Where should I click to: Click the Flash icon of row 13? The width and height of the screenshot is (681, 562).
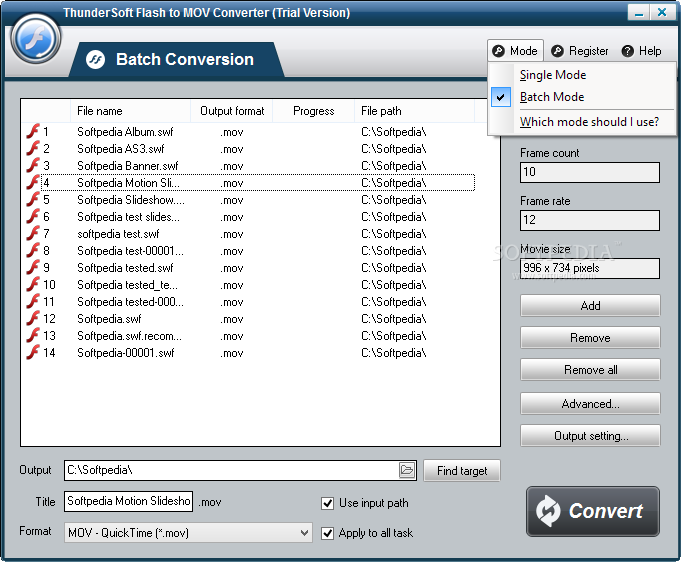coord(33,334)
